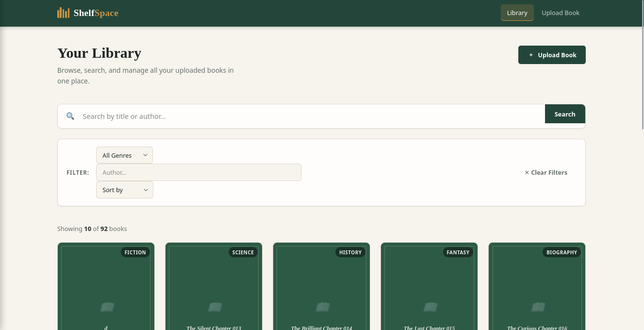644x330 pixels.
Task: Click the book icon on the SCIENCE card
Action: coord(215,307)
